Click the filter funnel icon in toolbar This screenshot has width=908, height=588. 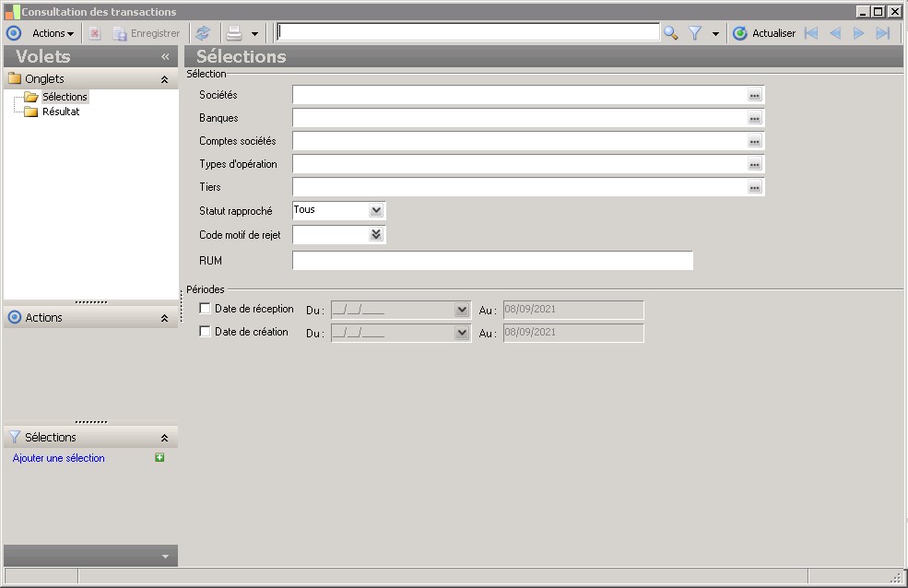[695, 33]
